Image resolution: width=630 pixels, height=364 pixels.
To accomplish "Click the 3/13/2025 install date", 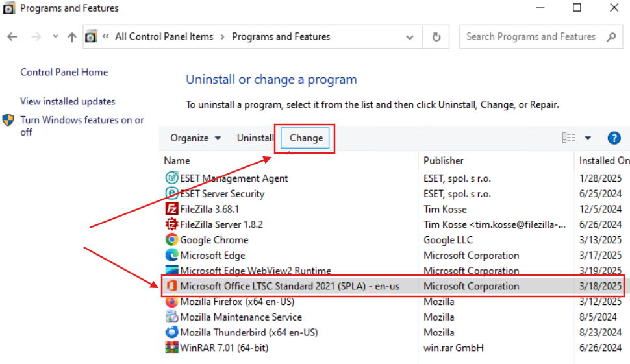I will click(x=600, y=240).
